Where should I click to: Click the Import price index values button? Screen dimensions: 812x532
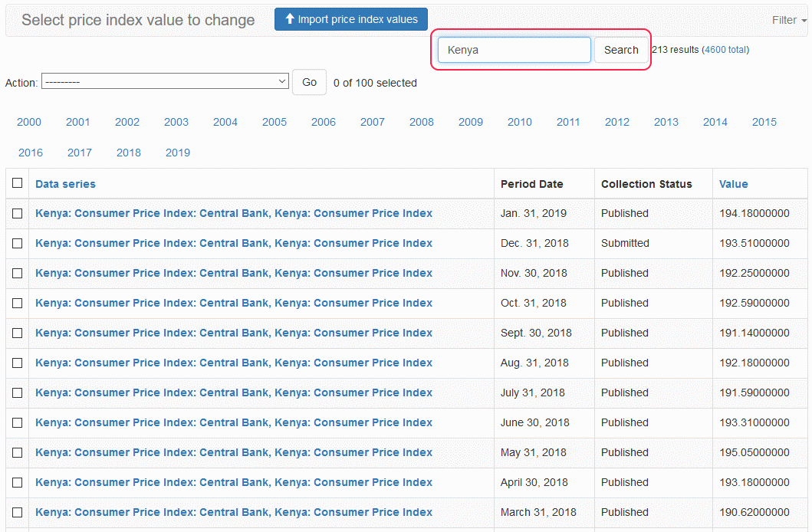click(x=351, y=19)
